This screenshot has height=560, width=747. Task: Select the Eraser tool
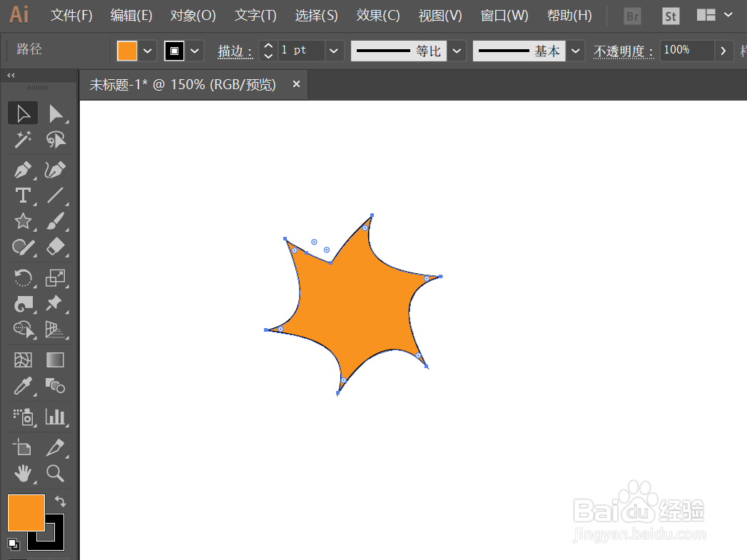click(56, 247)
